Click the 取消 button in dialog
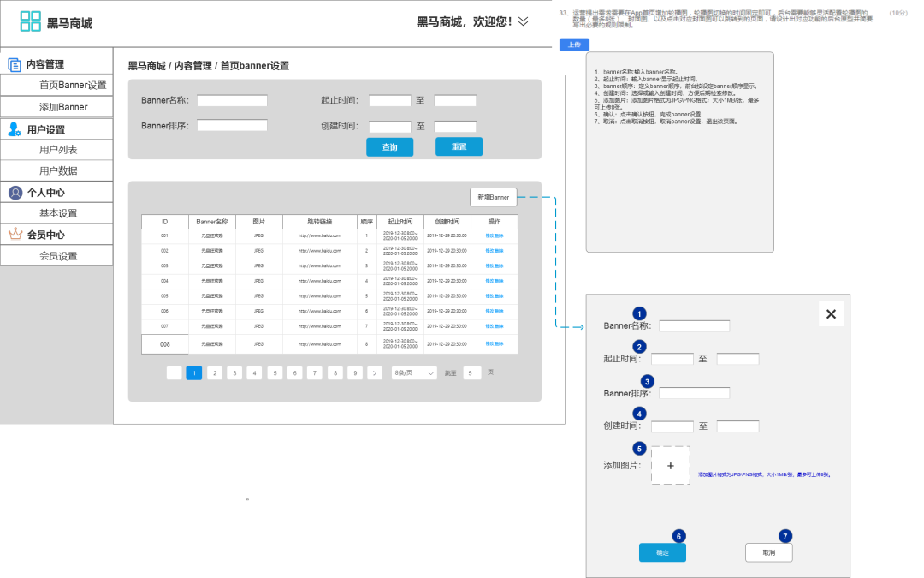Image resolution: width=924 pixels, height=578 pixels. (769, 552)
